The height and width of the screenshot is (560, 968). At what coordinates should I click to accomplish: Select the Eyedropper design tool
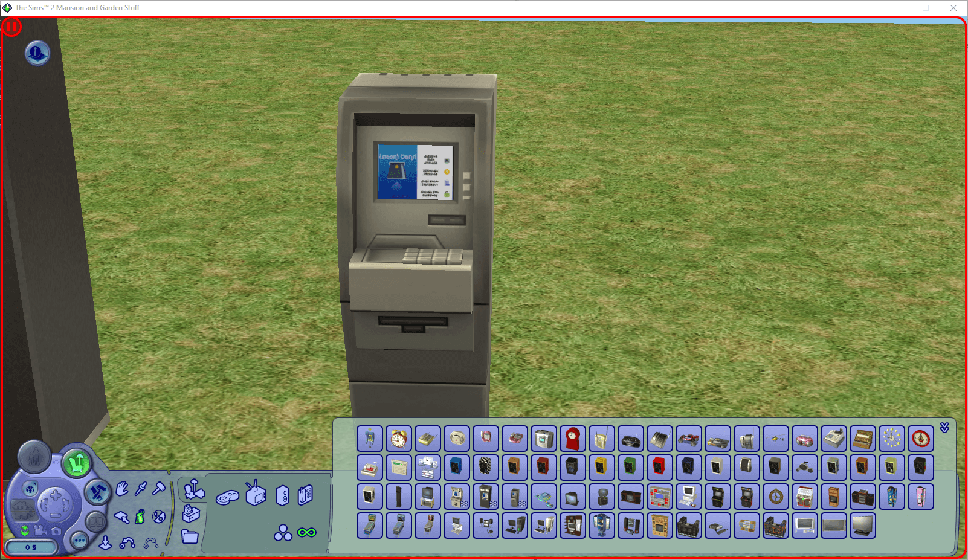tap(141, 488)
